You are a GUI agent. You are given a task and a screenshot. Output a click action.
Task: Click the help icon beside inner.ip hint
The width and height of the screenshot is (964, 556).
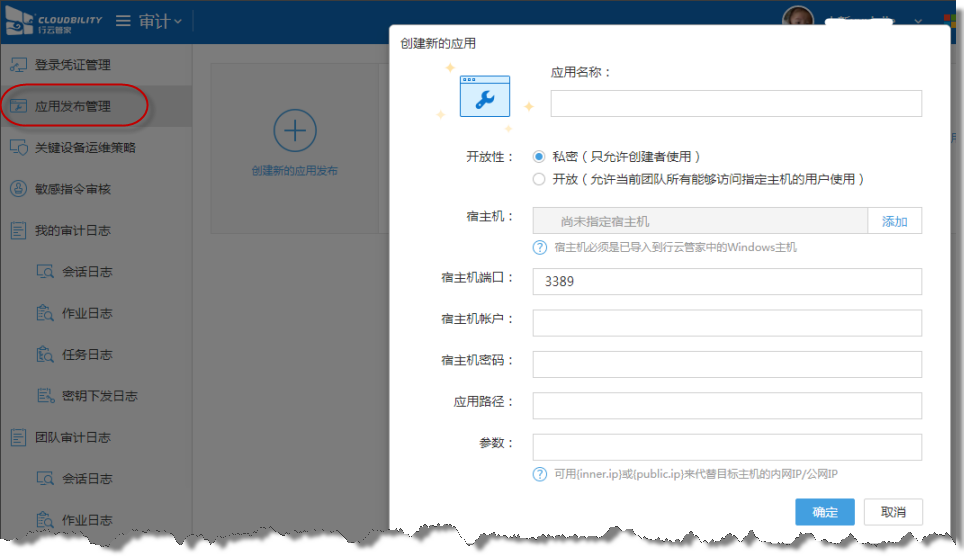click(x=539, y=474)
